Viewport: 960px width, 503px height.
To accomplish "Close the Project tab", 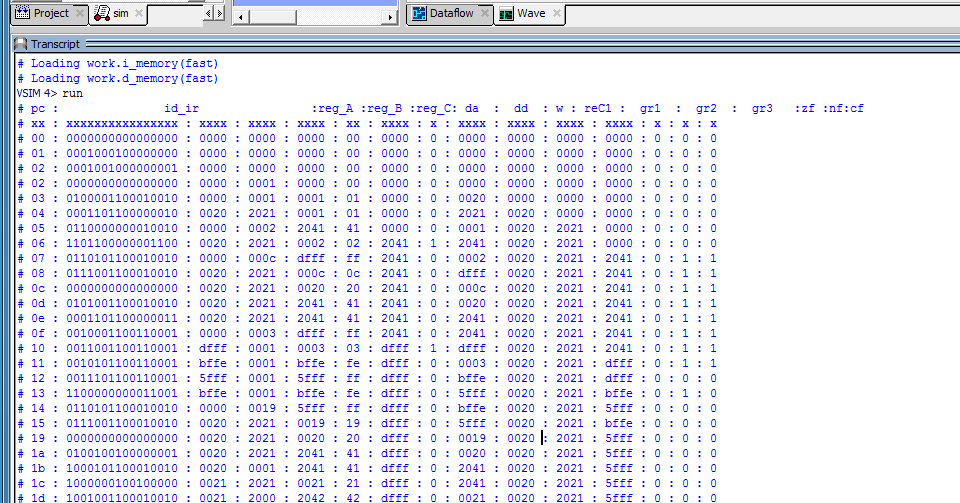I will 79,14.
